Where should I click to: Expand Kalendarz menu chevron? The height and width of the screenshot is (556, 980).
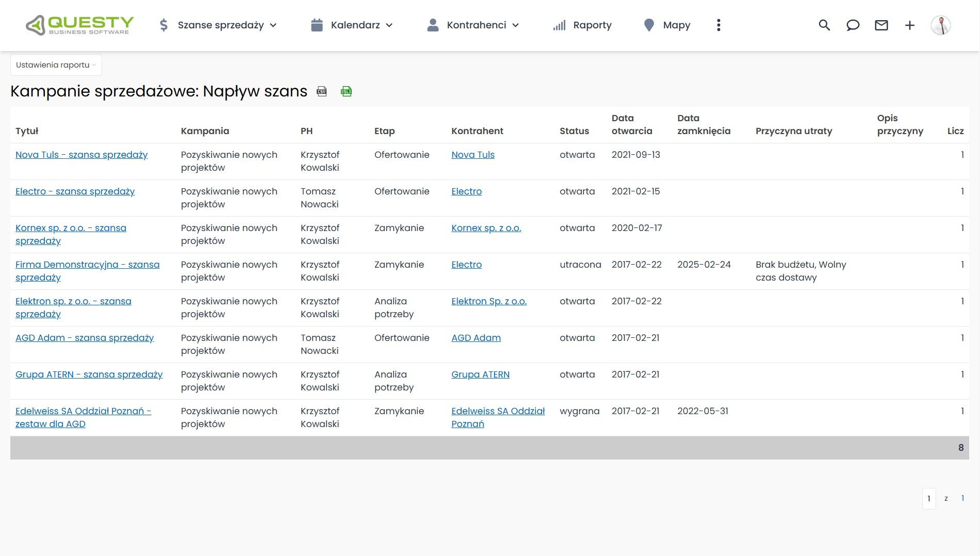coord(389,25)
